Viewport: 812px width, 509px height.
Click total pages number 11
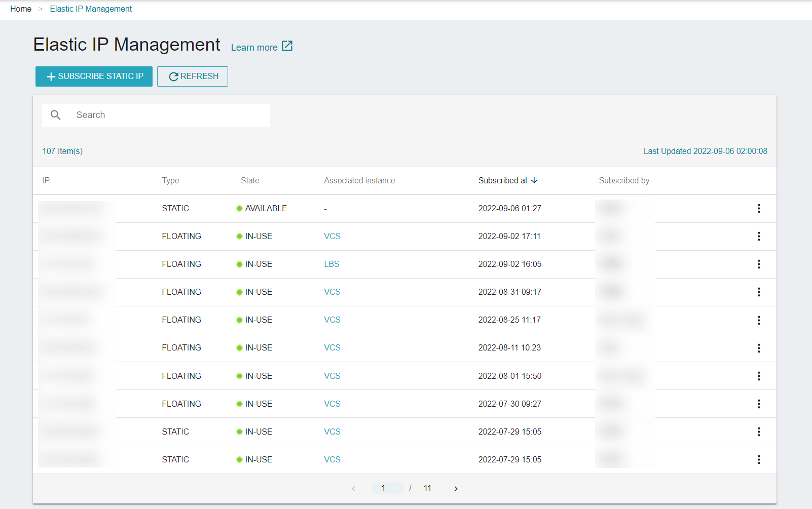coord(427,488)
